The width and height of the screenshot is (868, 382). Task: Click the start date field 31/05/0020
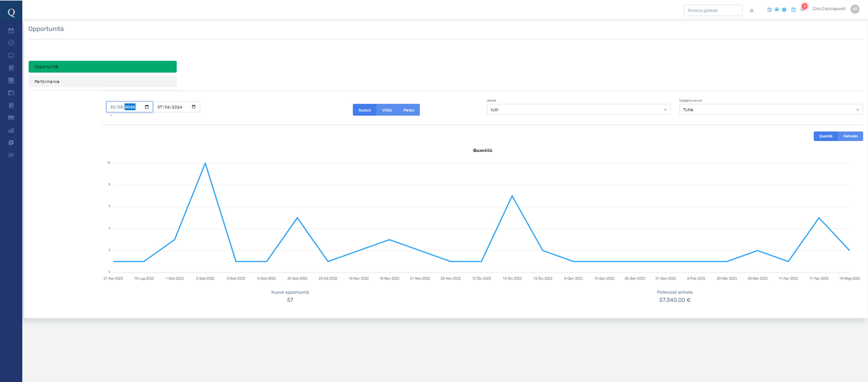pyautogui.click(x=129, y=107)
